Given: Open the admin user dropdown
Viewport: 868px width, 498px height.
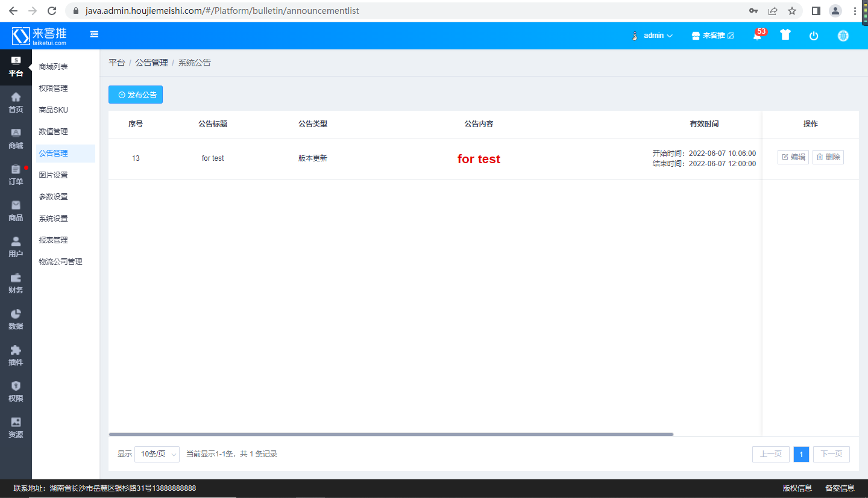Looking at the screenshot, I should coord(652,36).
